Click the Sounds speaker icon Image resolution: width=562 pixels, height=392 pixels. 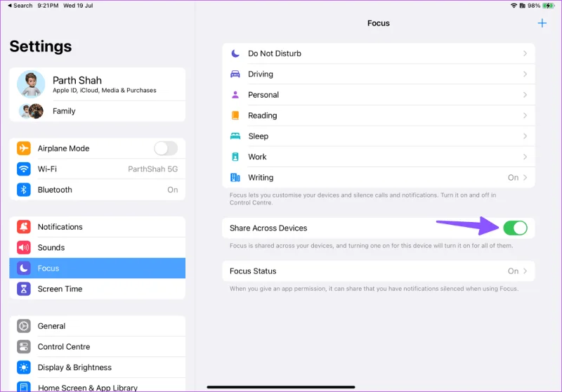[x=24, y=247]
